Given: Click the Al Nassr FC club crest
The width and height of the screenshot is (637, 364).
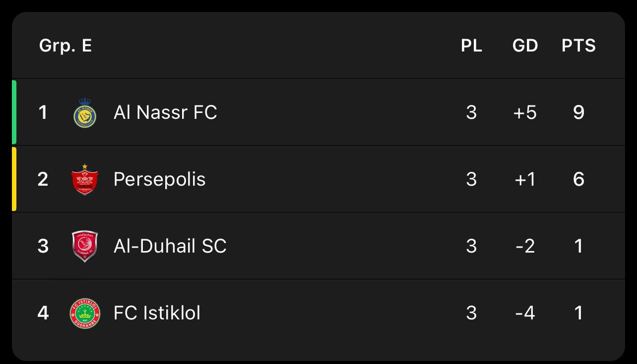Looking at the screenshot, I should pyautogui.click(x=85, y=113).
